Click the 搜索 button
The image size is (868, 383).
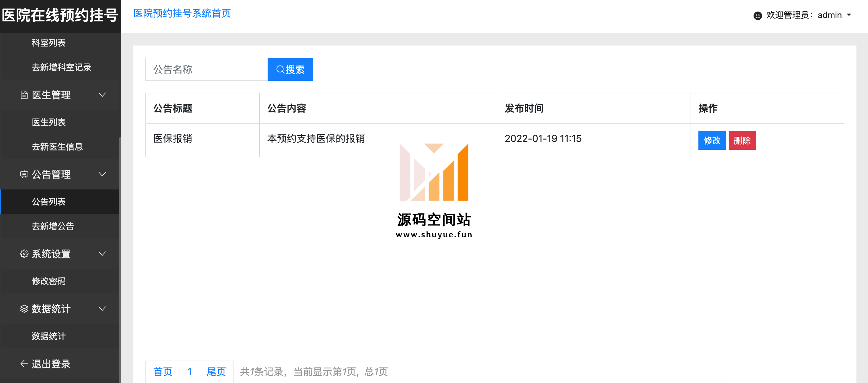[x=290, y=70]
